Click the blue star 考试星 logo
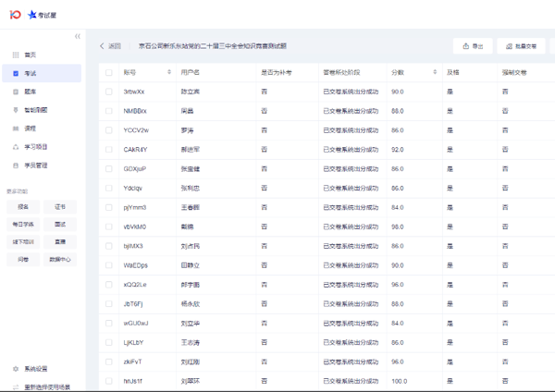Screen dimensions: 555x392 43,15
